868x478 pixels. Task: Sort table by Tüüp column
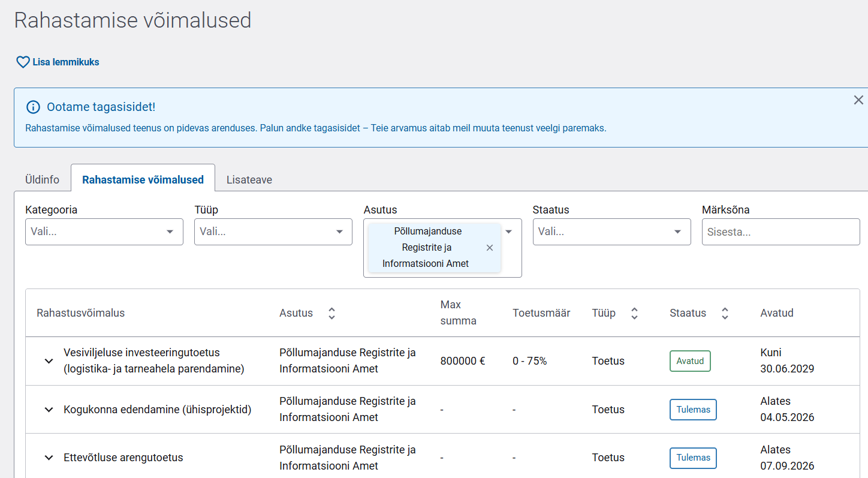pyautogui.click(x=634, y=313)
